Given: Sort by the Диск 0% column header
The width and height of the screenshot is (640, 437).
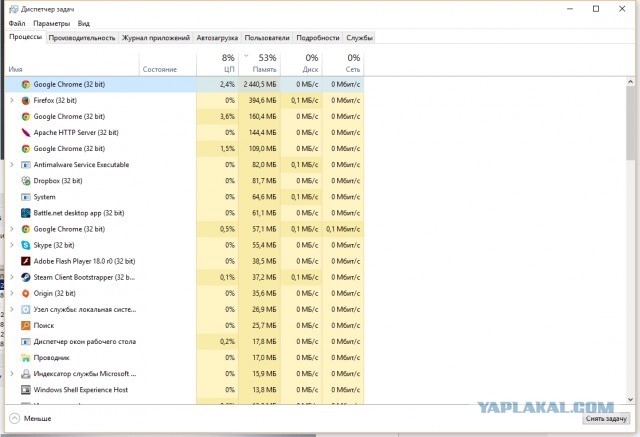Looking at the screenshot, I should (x=301, y=64).
